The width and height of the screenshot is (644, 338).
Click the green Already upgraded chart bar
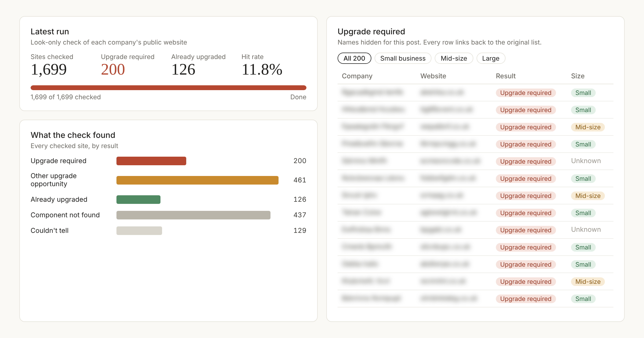tap(138, 200)
